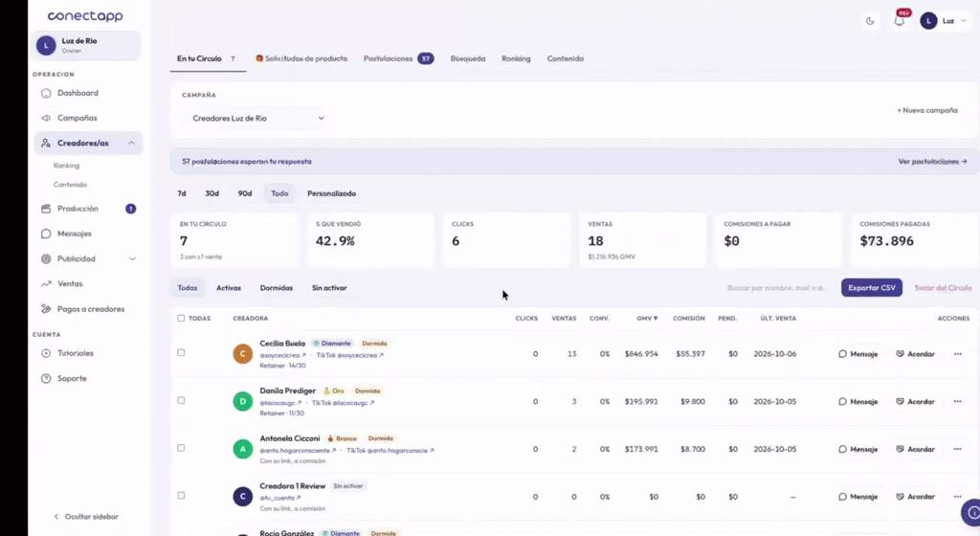
Task: Open more actions for Cecilia Buela
Action: coord(957,354)
